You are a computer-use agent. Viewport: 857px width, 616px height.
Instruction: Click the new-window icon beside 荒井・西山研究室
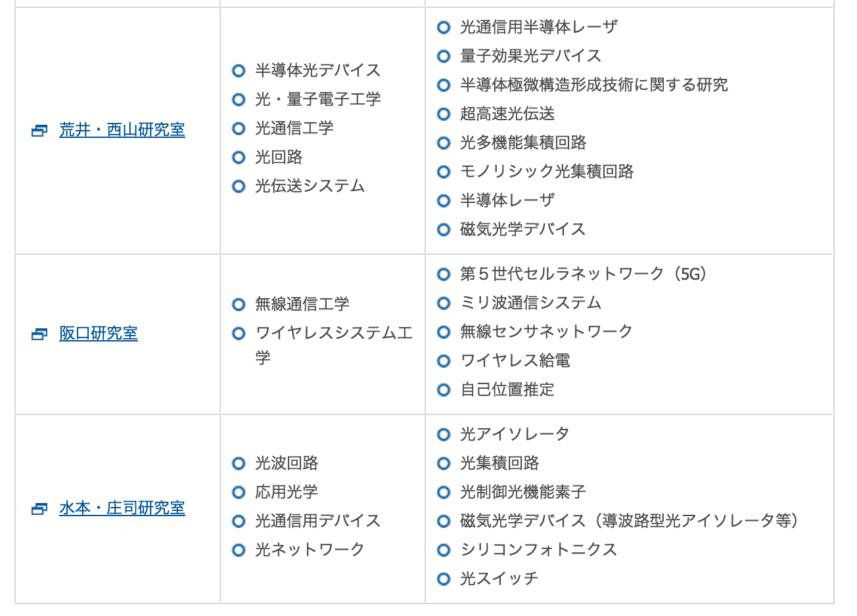(39, 131)
